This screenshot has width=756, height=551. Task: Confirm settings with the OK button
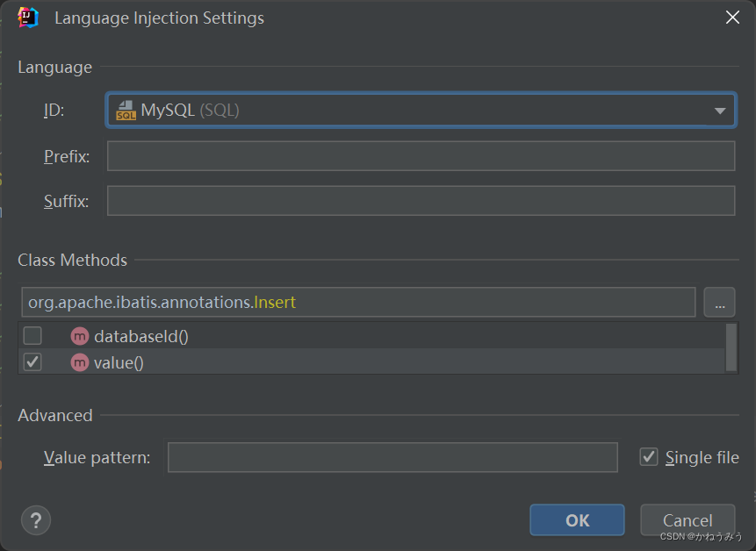[x=577, y=520]
